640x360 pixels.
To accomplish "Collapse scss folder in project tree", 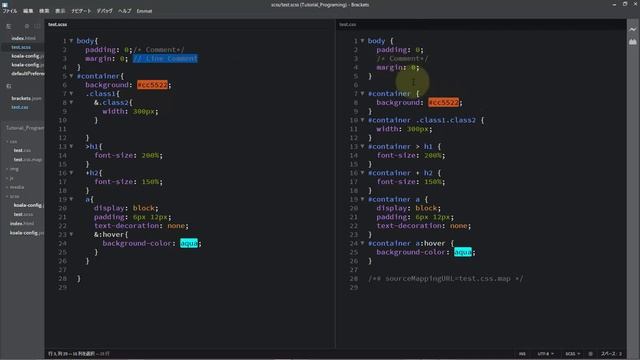I will tap(13, 196).
